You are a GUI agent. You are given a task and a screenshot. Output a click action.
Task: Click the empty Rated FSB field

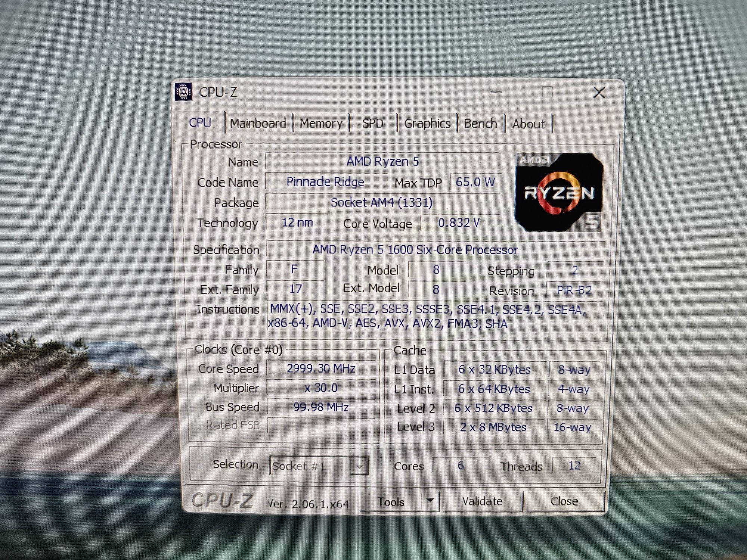click(x=321, y=425)
